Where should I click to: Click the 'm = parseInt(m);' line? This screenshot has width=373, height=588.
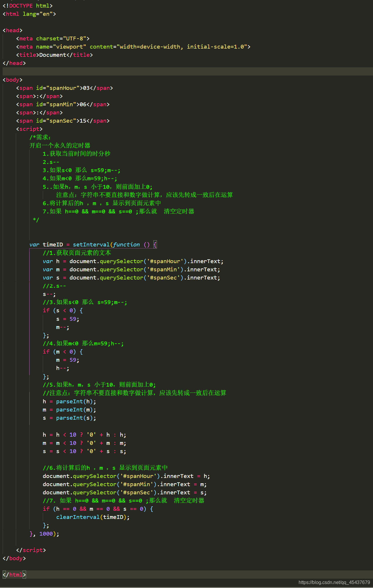pos(69,410)
